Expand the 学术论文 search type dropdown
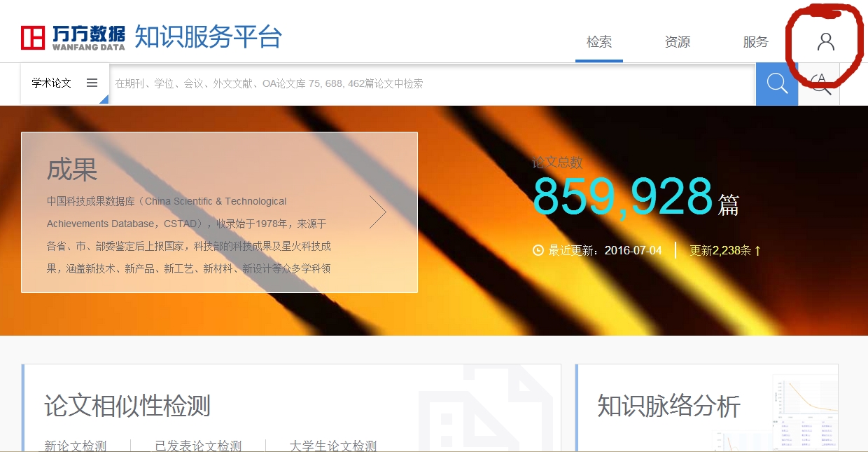The width and height of the screenshot is (868, 452). pyautogui.click(x=65, y=83)
